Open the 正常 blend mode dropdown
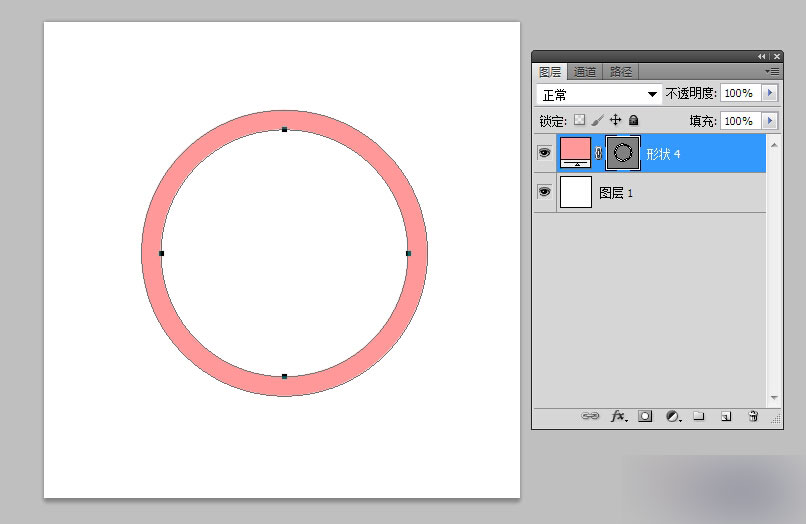This screenshot has height=524, width=806. pos(598,95)
